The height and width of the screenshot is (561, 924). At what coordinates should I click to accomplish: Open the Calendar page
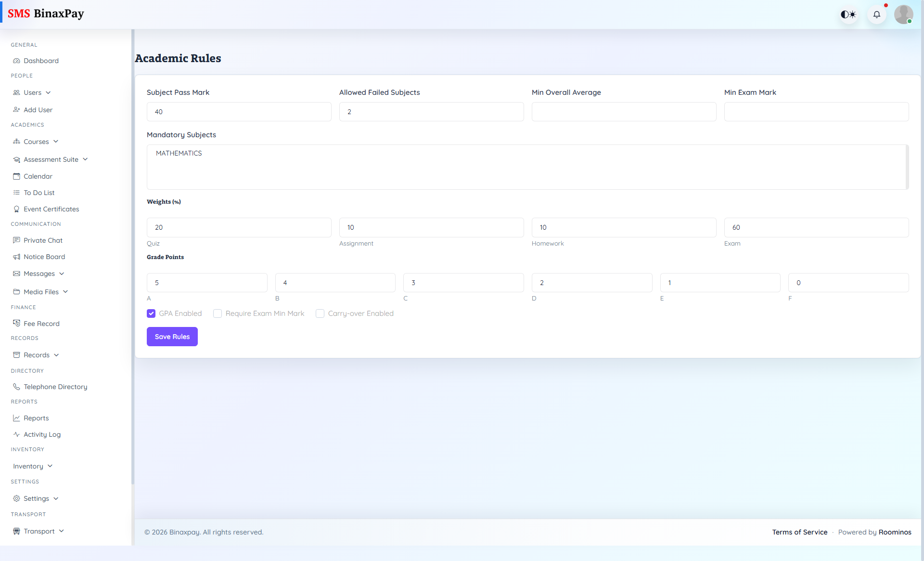tap(38, 176)
